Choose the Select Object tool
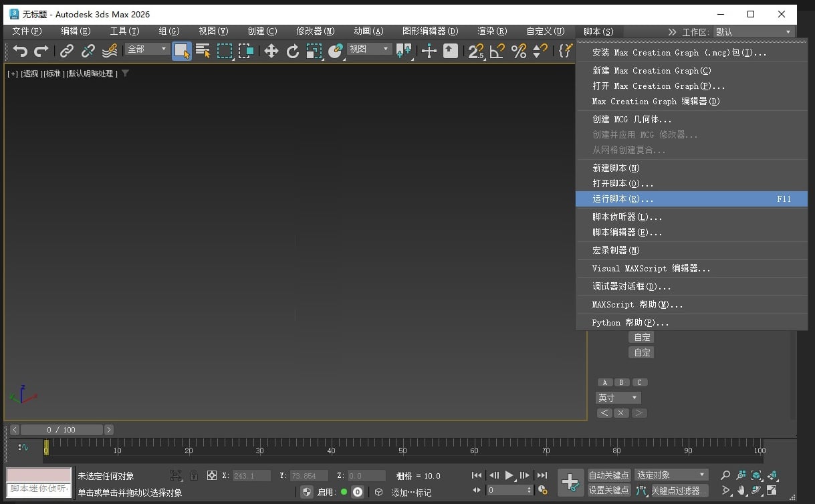Viewport: 815px width, 504px height. (182, 51)
